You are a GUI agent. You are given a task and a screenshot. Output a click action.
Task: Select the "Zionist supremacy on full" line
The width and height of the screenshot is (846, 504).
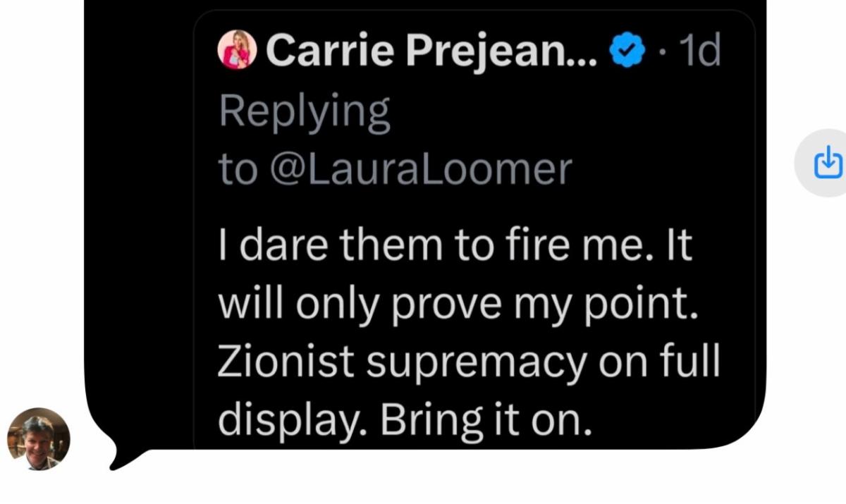pos(469,362)
